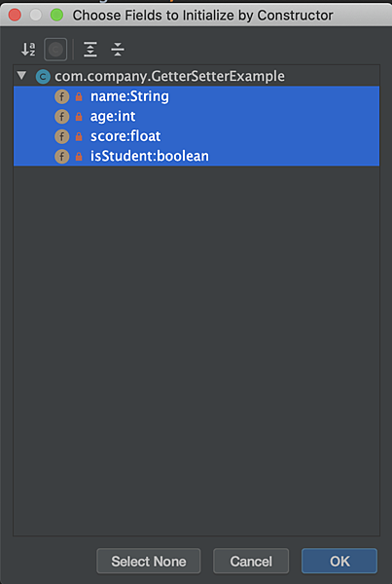The image size is (392, 584).
Task: Click the field icon next to name:String
Action: click(62, 96)
